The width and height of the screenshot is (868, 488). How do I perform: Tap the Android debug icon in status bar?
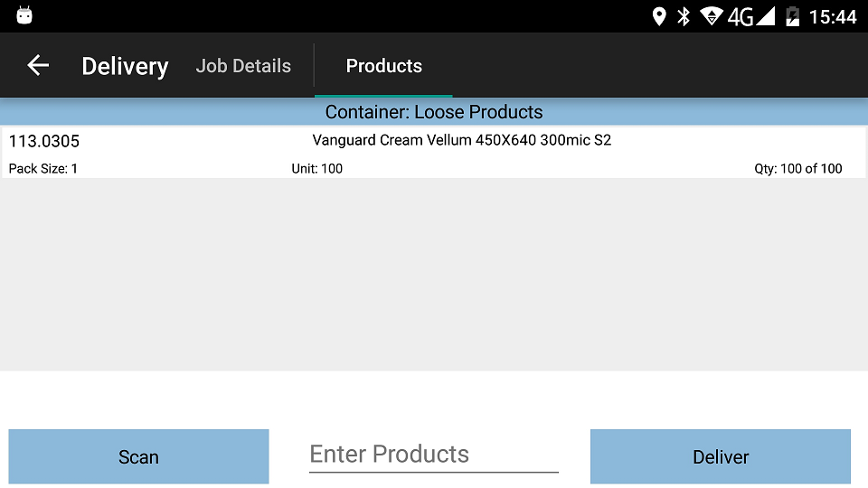pyautogui.click(x=24, y=15)
